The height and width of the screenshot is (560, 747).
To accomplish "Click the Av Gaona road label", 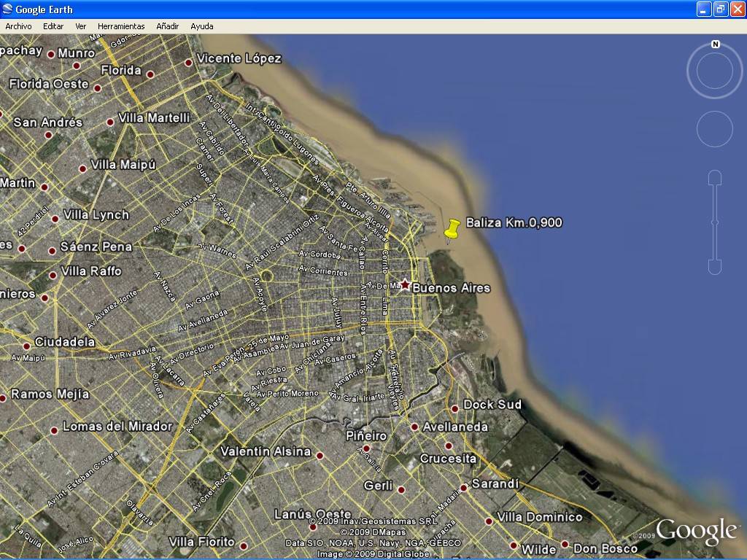I will tap(202, 300).
